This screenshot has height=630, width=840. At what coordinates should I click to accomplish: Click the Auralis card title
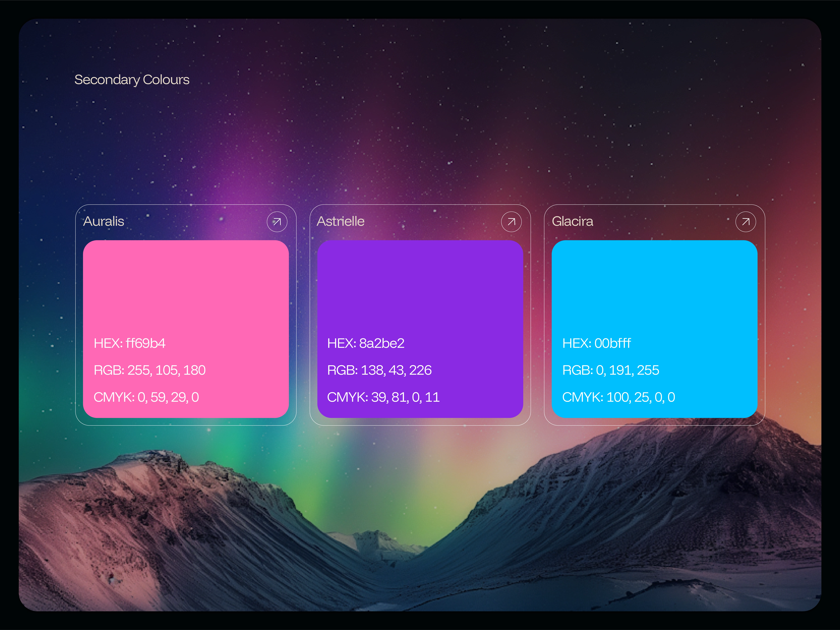click(x=104, y=221)
